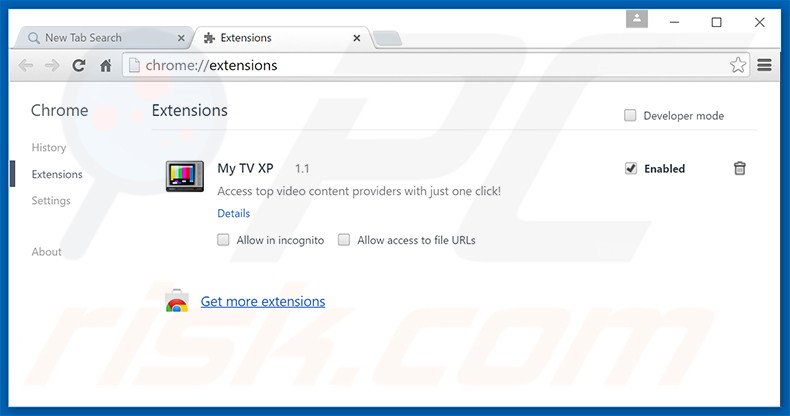Click the page icon in address bar
Image resolution: width=790 pixels, height=416 pixels.
134,65
